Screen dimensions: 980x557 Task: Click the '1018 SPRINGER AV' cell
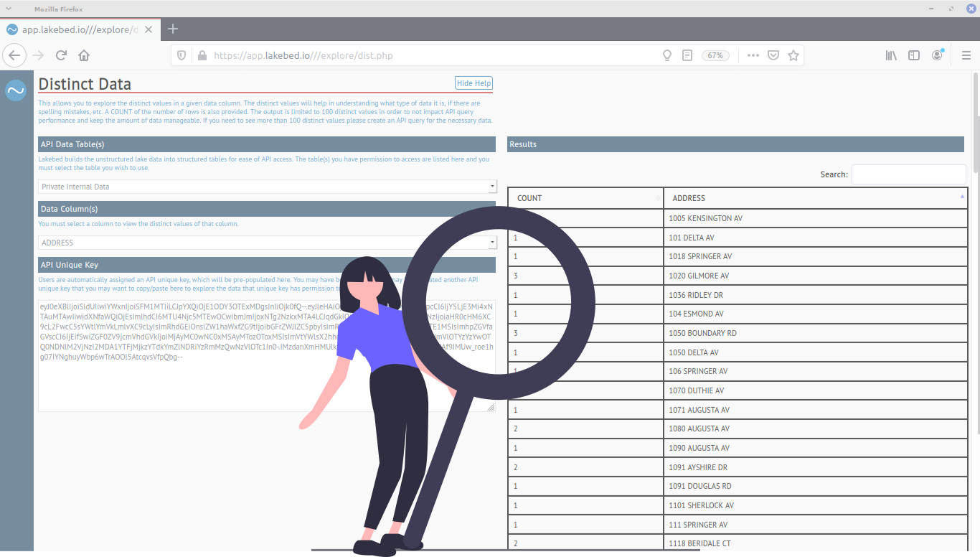pos(816,256)
